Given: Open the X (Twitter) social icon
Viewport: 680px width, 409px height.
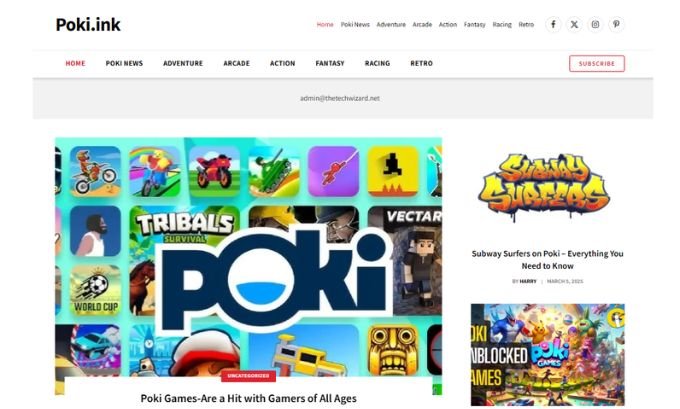Looking at the screenshot, I should click(x=574, y=24).
